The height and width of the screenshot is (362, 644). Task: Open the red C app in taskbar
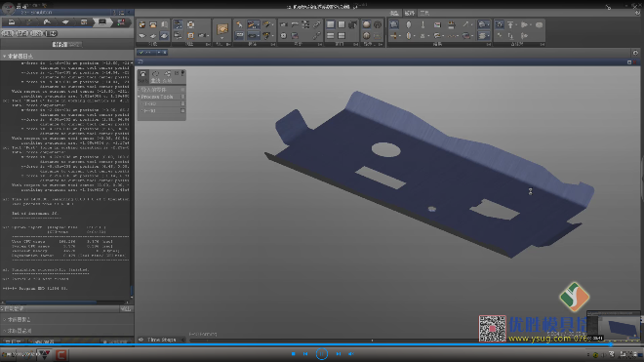(x=61, y=354)
